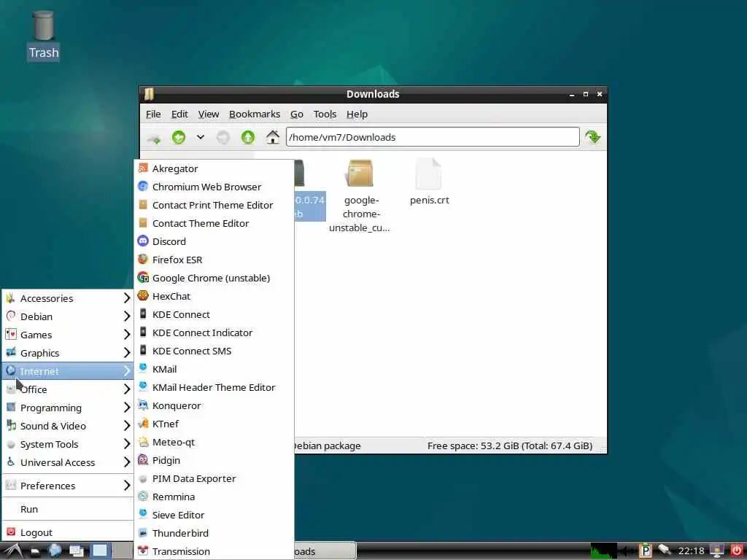Open Sieve Editor icon

[x=143, y=515]
